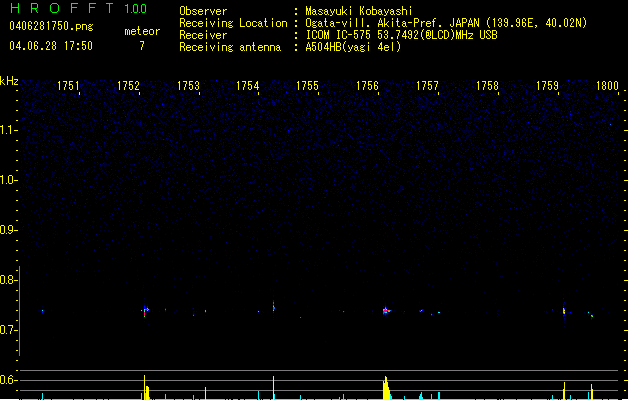Click the yellow power spike after 1752
Viewport: 629px width, 400px height.
coord(145,387)
